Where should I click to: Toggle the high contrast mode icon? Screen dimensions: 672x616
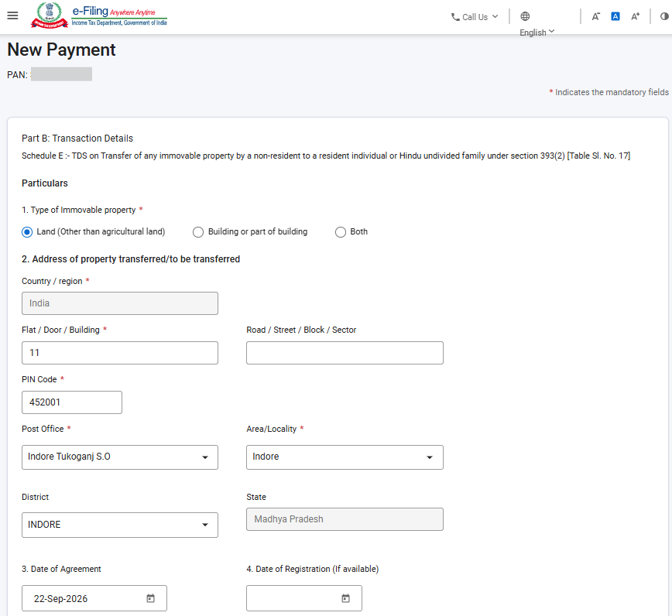click(x=664, y=17)
